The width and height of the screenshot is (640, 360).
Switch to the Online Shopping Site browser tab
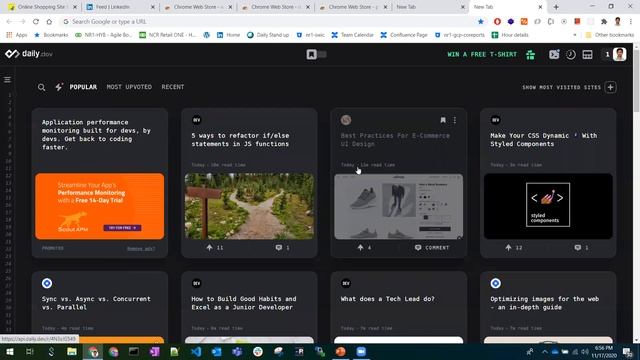[x=43, y=7]
